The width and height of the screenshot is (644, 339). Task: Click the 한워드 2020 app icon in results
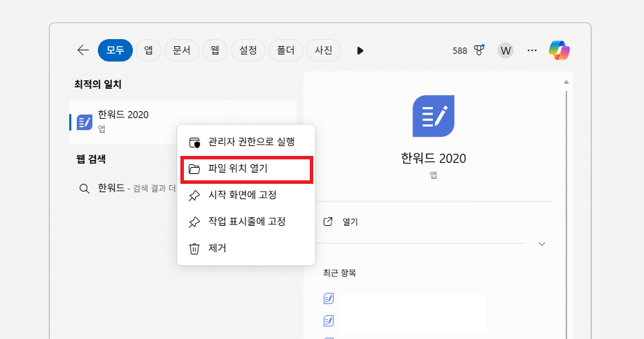(85, 122)
